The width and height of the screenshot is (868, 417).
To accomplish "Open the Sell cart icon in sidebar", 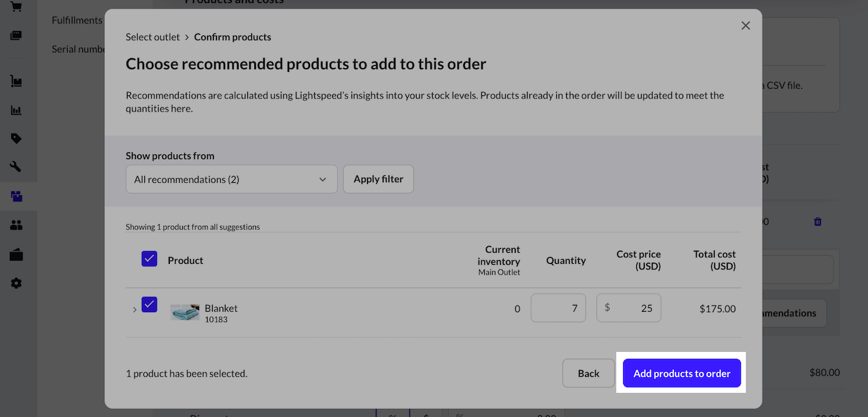I will point(16,7).
